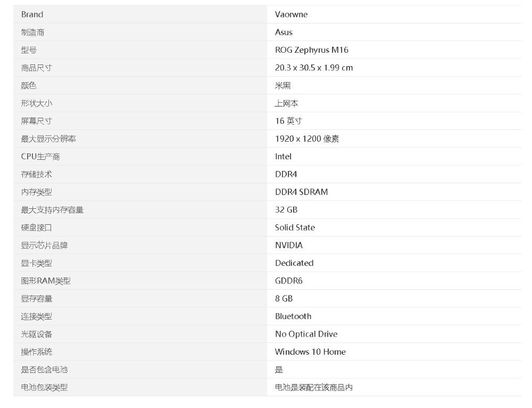The height and width of the screenshot is (408, 532).
Task: Click the Brand value Vaorwne
Action: coord(291,14)
